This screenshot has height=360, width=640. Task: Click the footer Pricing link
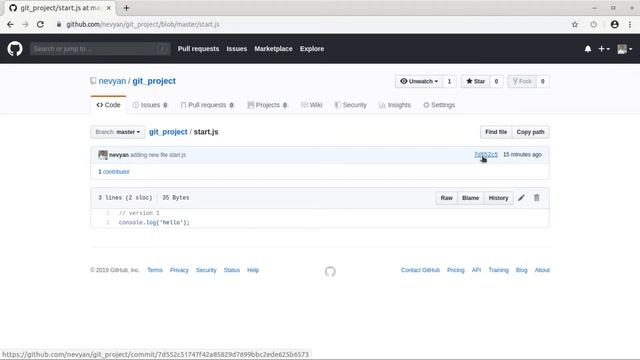tap(456, 270)
